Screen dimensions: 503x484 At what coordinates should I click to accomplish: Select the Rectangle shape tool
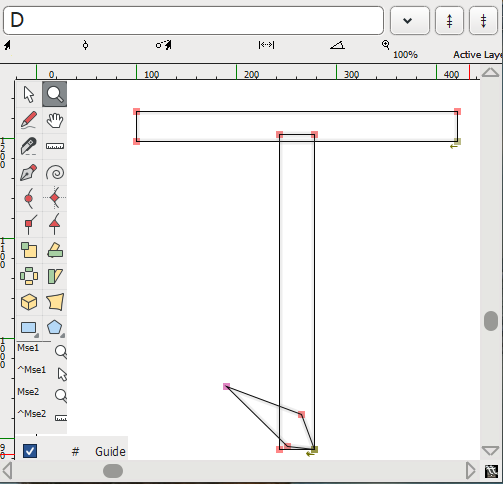[29, 328]
